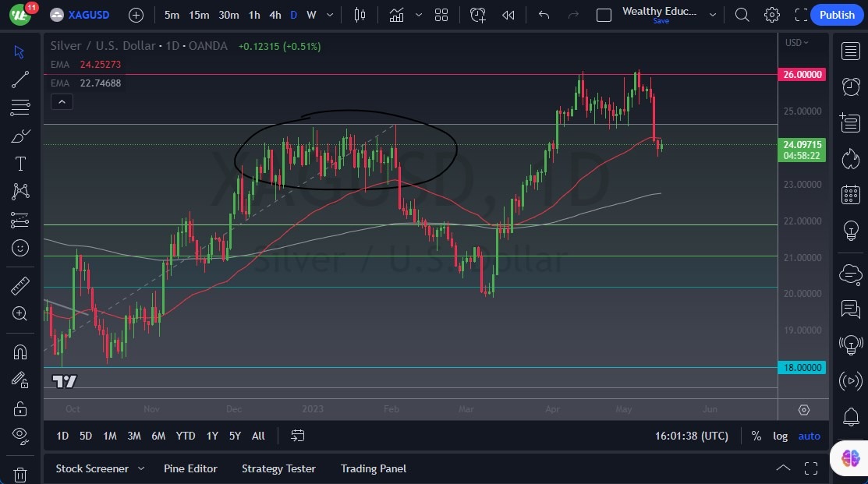The image size is (868, 484).
Task: Open the Strategy Tester tab
Action: click(x=278, y=468)
